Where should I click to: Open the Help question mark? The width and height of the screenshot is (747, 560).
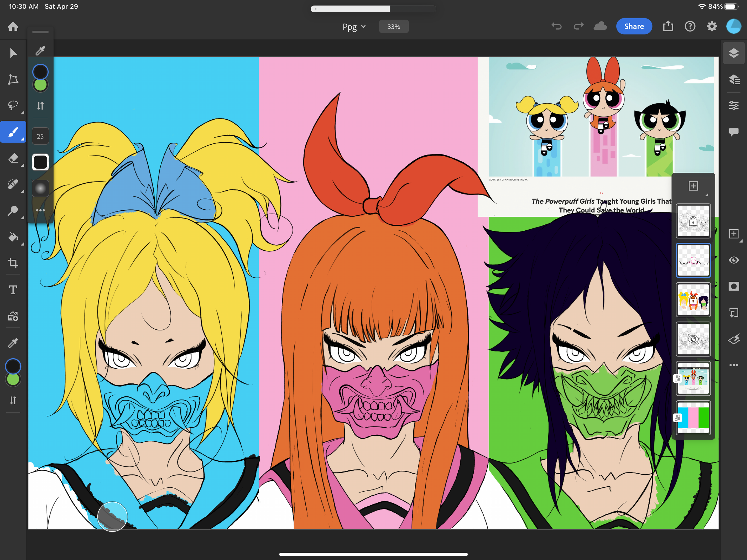pyautogui.click(x=690, y=26)
